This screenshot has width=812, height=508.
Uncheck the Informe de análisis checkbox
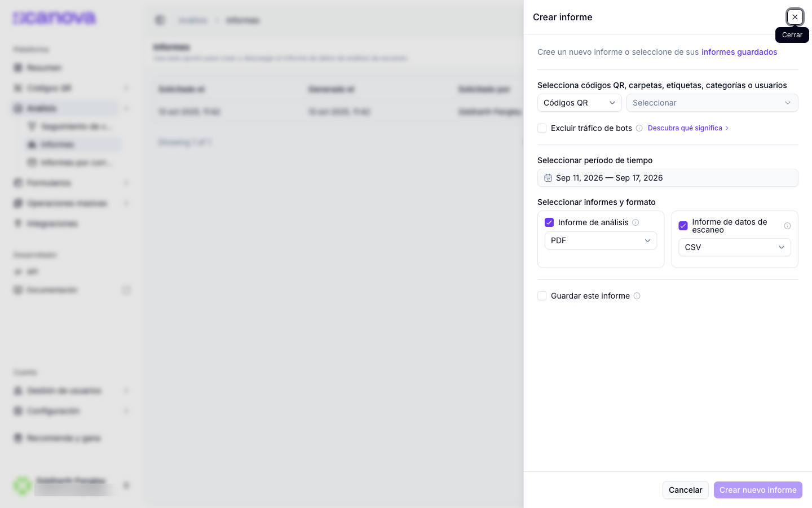[x=549, y=222]
